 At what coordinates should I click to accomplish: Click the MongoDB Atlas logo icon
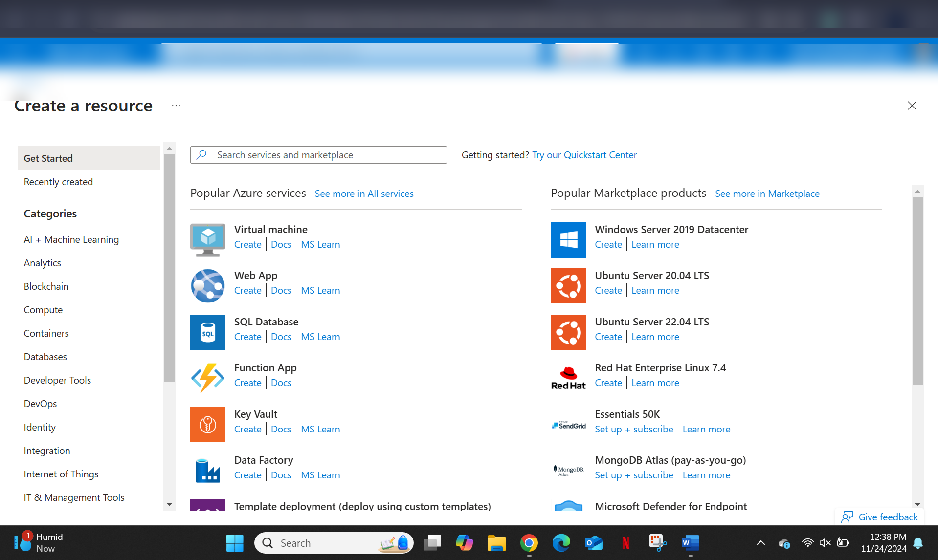[569, 471]
